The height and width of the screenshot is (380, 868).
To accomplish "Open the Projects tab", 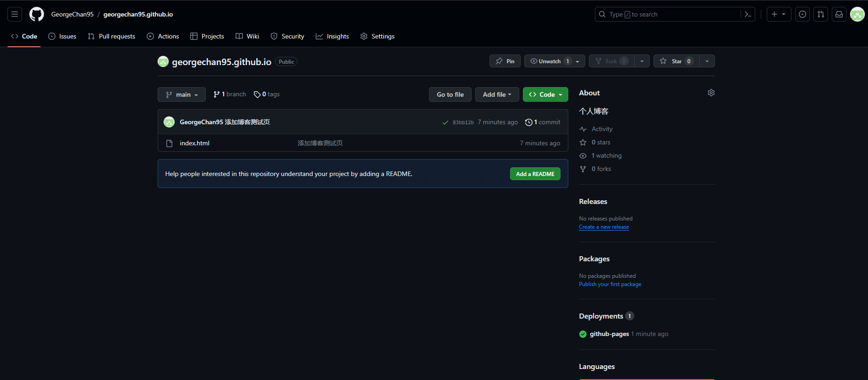I will [207, 36].
